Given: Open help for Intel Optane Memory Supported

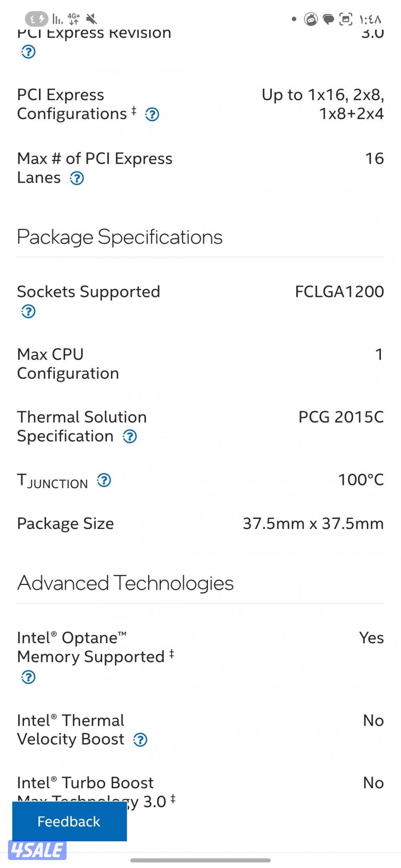Looking at the screenshot, I should point(28,677).
